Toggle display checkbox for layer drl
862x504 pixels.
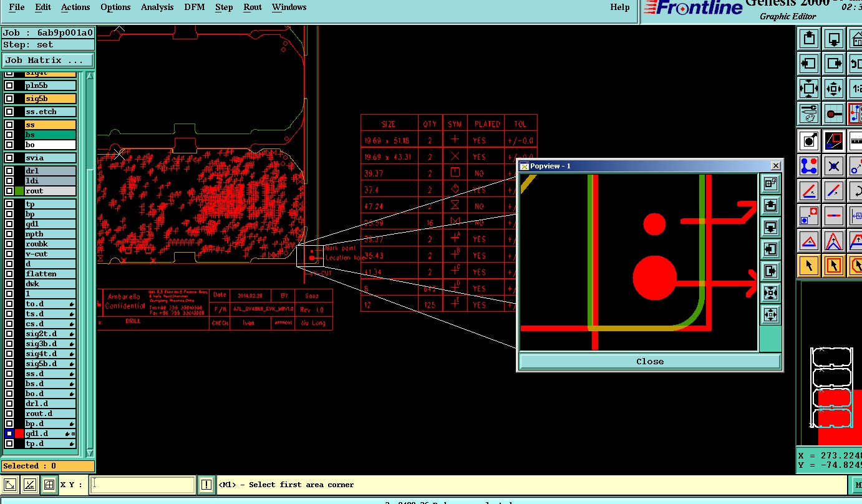point(9,171)
